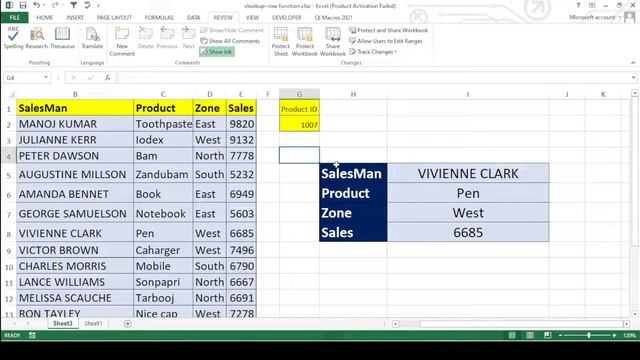Open Ribbon Display Options icon
Image resolution: width=640 pixels, height=360 pixels.
(x=592, y=5)
